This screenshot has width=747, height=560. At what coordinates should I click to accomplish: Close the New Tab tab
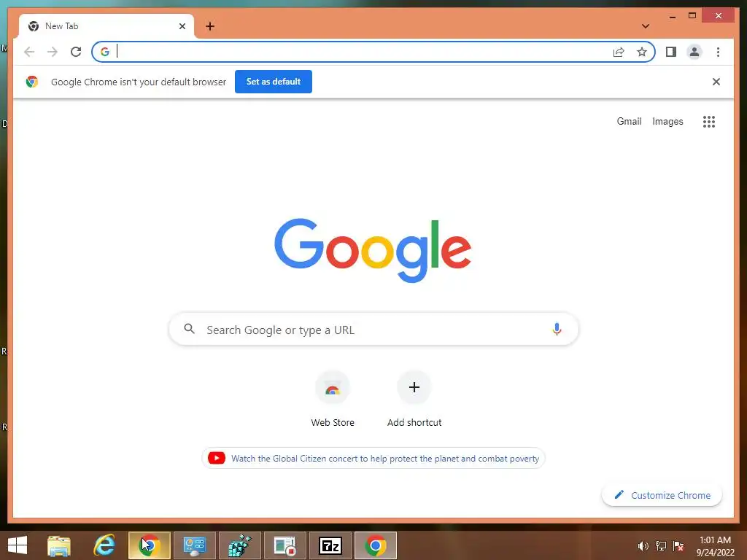click(x=182, y=26)
